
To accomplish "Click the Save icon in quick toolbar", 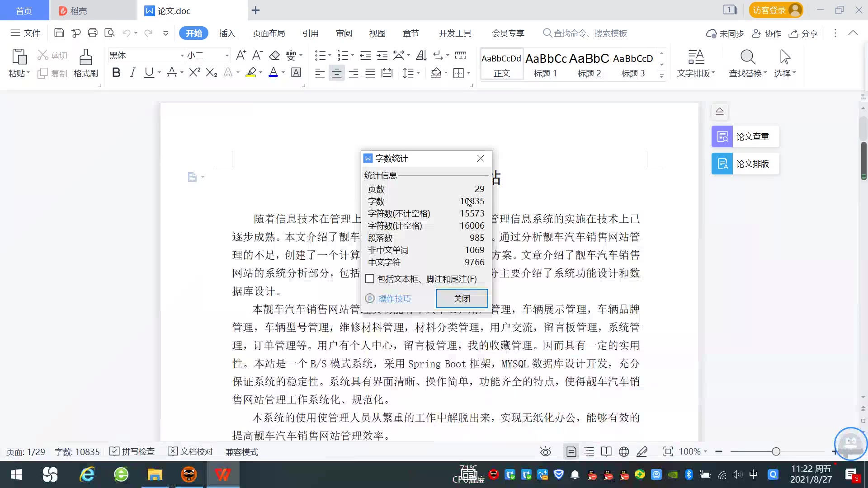I will click(59, 33).
